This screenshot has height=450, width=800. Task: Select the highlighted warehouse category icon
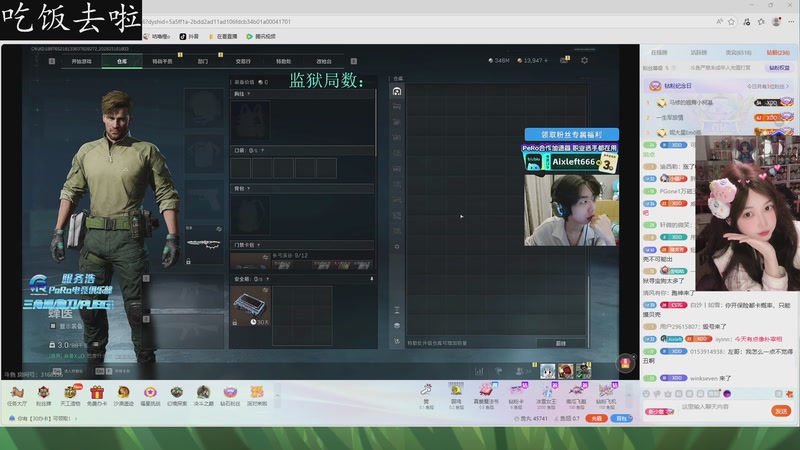pos(397,91)
